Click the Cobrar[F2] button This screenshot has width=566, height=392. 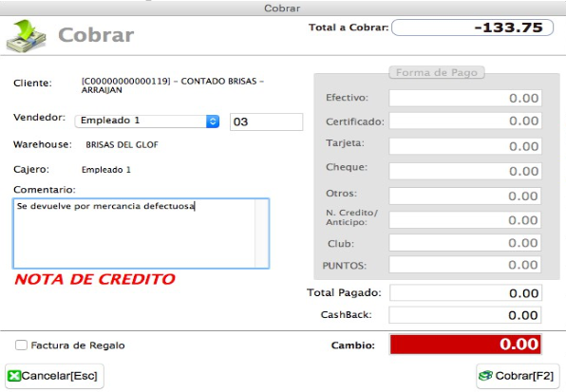click(x=518, y=376)
